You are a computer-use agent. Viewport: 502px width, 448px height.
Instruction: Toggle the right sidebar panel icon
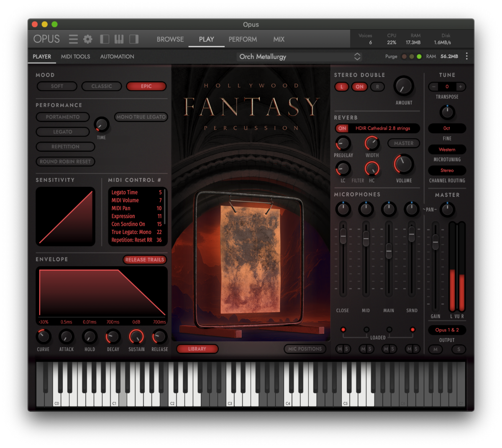point(134,39)
